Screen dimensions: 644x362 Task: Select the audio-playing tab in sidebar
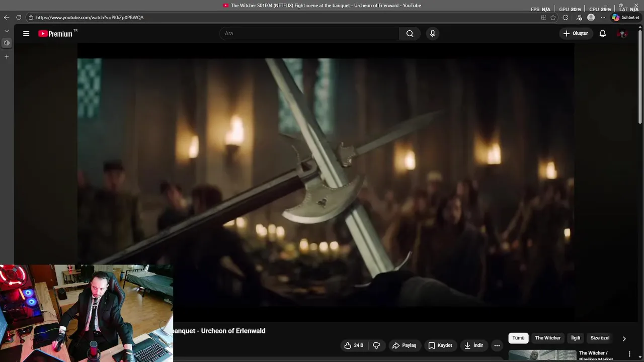(7, 43)
